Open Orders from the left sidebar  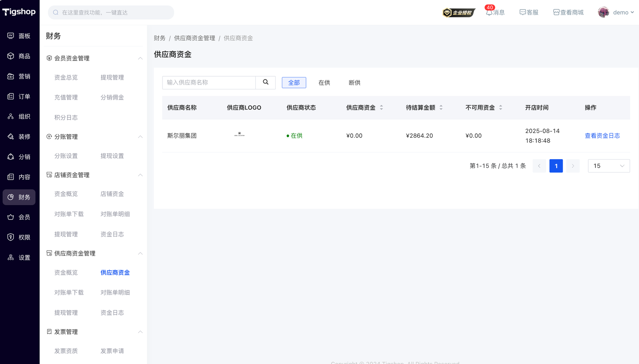[x=19, y=97]
